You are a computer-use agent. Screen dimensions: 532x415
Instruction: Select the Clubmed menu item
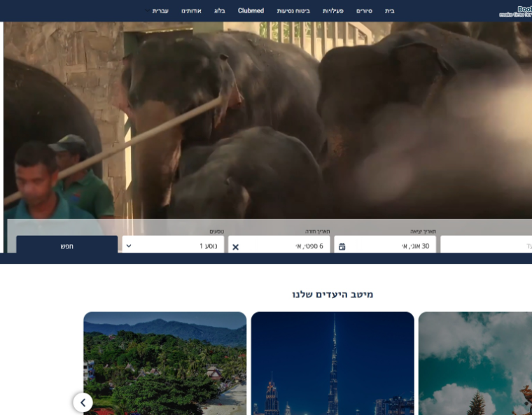[251, 11]
